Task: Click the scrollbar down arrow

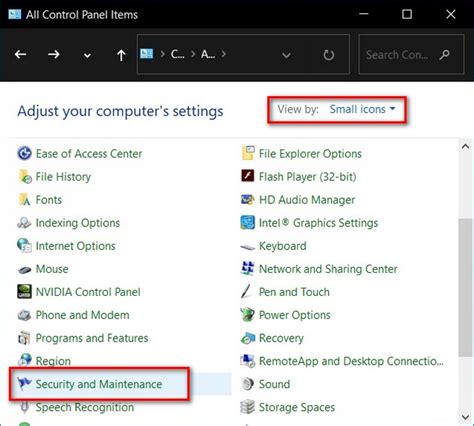Action: (x=465, y=417)
